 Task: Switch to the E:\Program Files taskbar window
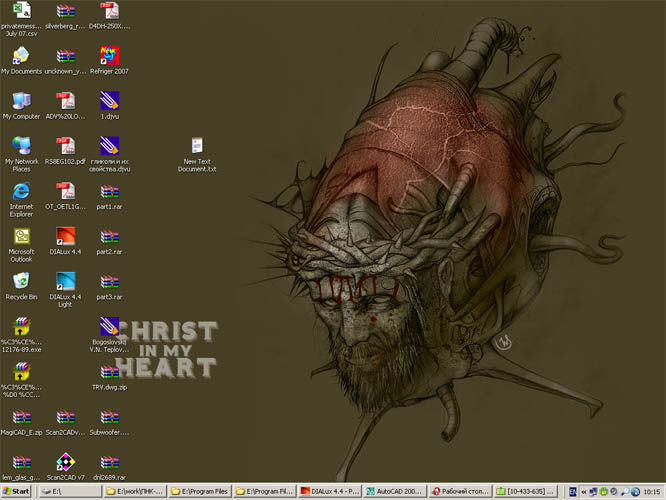pyautogui.click(x=200, y=491)
